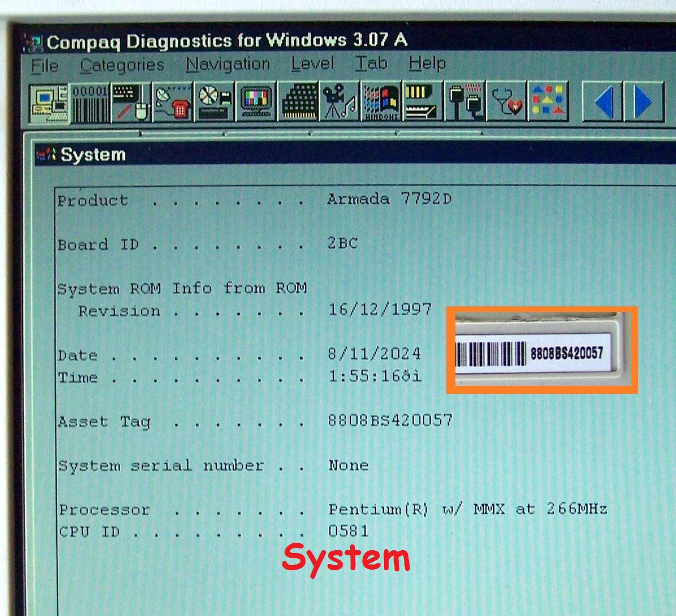
Task: Open the Tab menu
Action: coord(371,63)
